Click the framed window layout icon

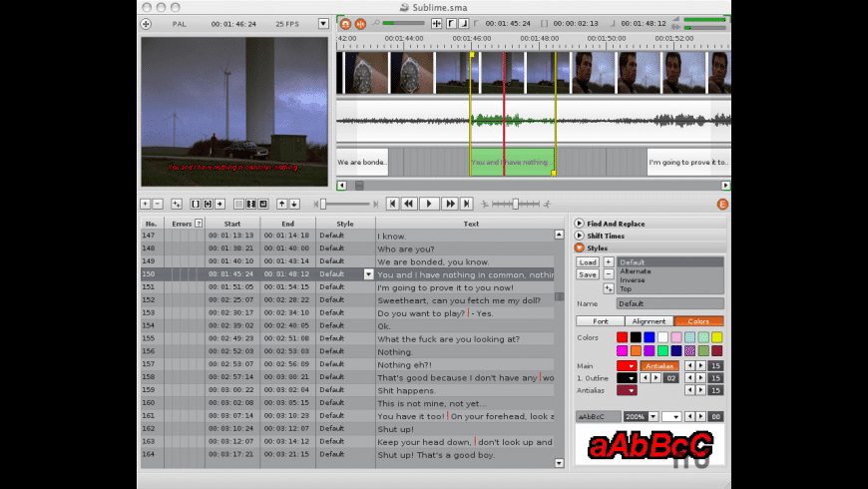(263, 204)
